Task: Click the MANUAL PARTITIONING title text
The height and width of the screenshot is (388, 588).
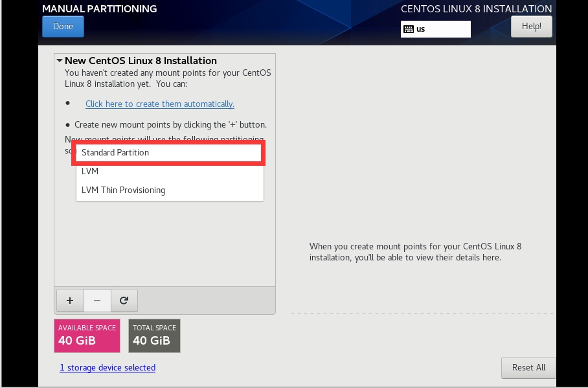Action: click(99, 9)
